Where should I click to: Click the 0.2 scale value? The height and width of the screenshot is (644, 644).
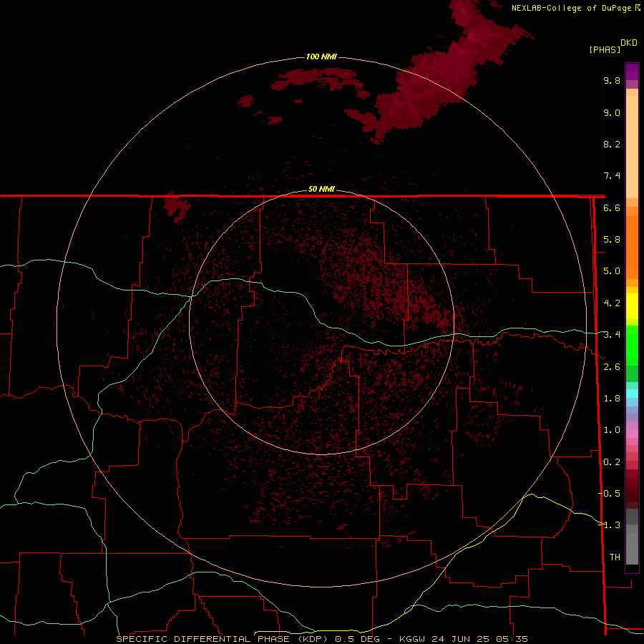pos(612,462)
